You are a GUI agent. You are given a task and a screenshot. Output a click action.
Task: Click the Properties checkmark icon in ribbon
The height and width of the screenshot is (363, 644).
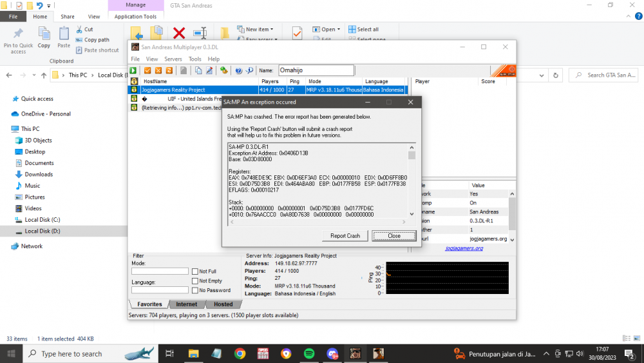[x=297, y=33]
